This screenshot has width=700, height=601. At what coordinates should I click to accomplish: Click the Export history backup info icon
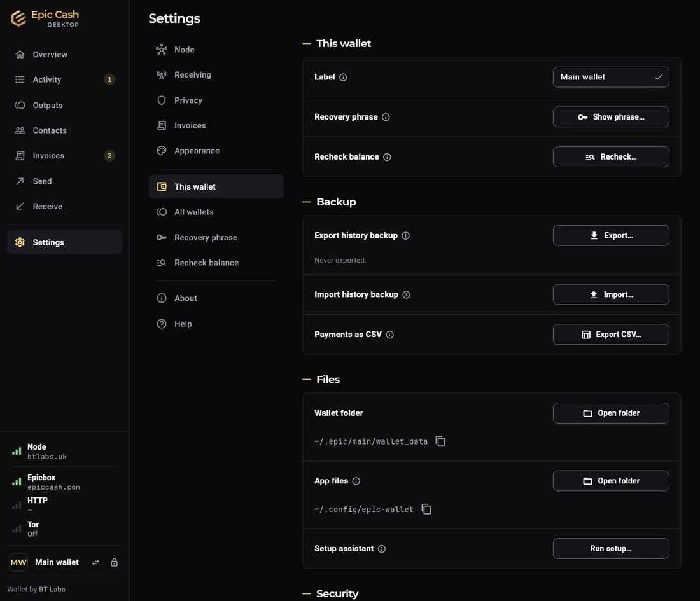405,235
